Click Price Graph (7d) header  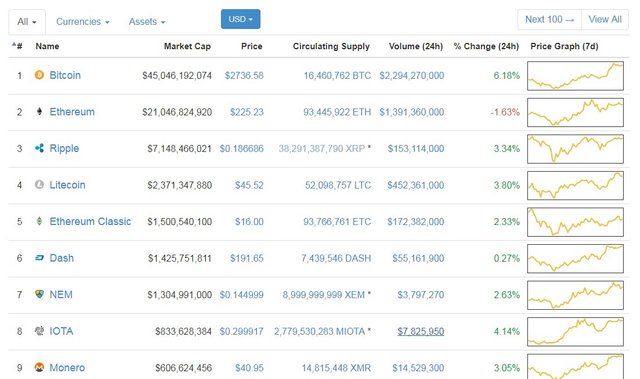click(564, 46)
